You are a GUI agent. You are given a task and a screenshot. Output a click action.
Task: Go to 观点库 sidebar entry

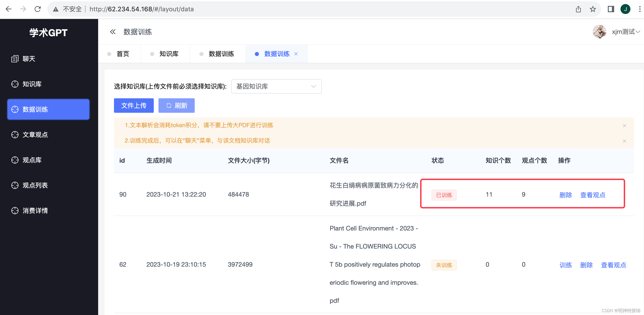point(32,160)
